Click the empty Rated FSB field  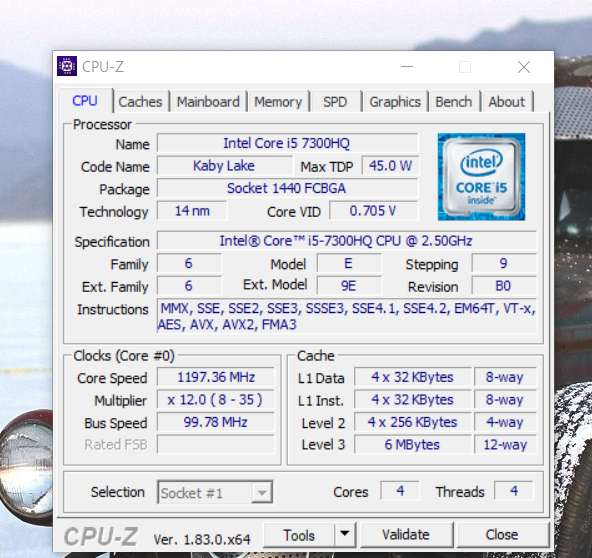[216, 444]
